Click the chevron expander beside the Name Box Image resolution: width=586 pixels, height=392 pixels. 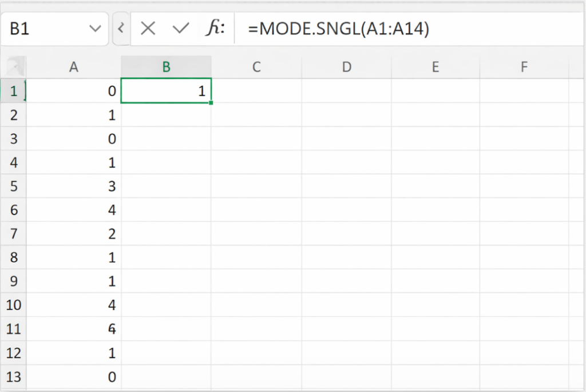pyautogui.click(x=120, y=29)
